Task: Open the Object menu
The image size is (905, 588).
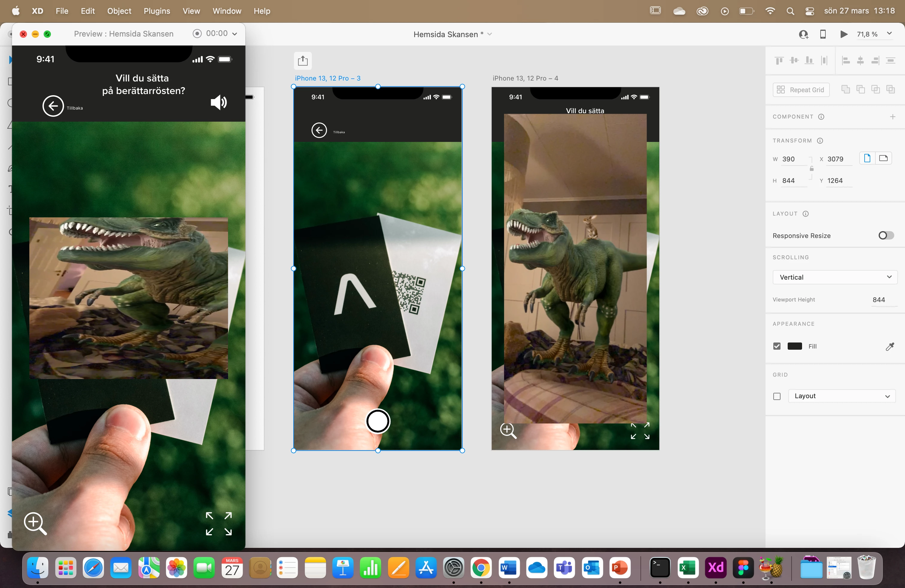Action: tap(119, 11)
